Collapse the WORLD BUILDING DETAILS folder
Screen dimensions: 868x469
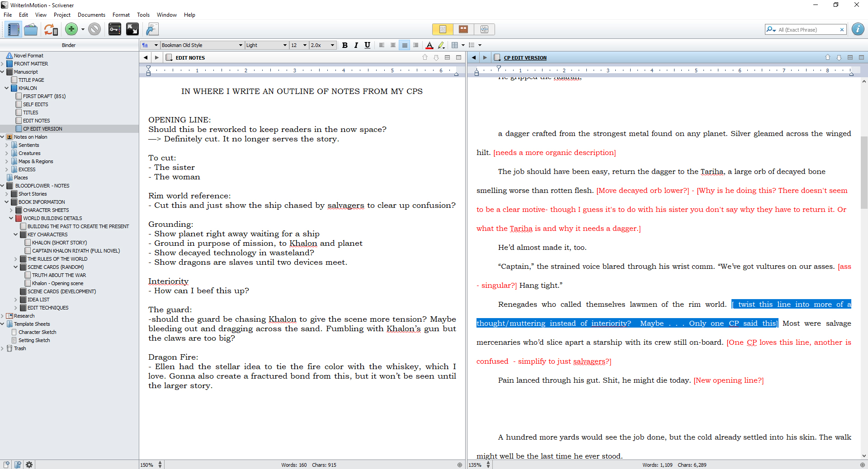tap(11, 218)
